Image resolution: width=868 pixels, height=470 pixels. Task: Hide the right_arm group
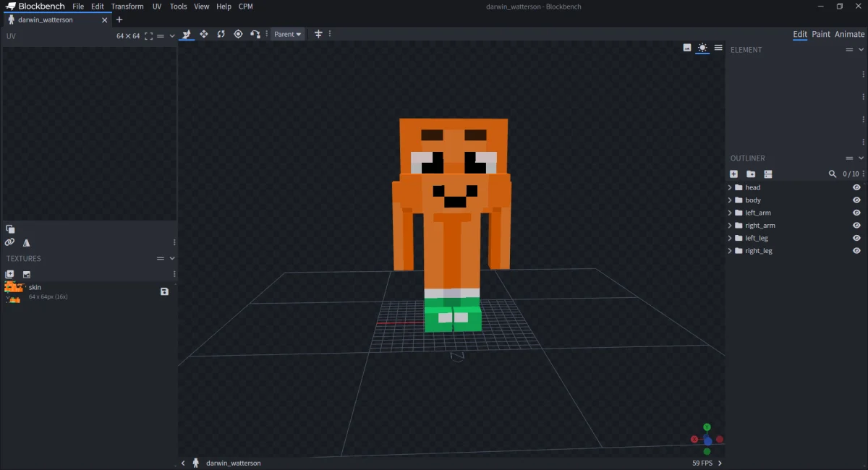[856, 226]
